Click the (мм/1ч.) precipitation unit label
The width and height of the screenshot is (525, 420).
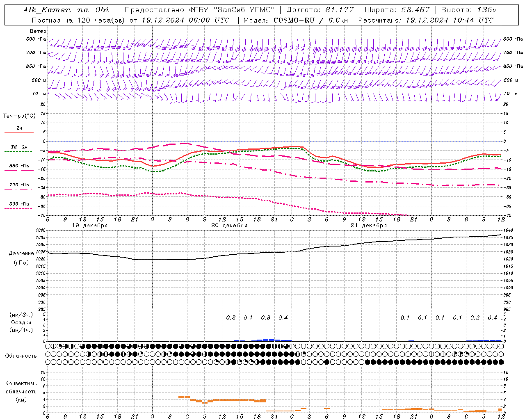(21, 330)
